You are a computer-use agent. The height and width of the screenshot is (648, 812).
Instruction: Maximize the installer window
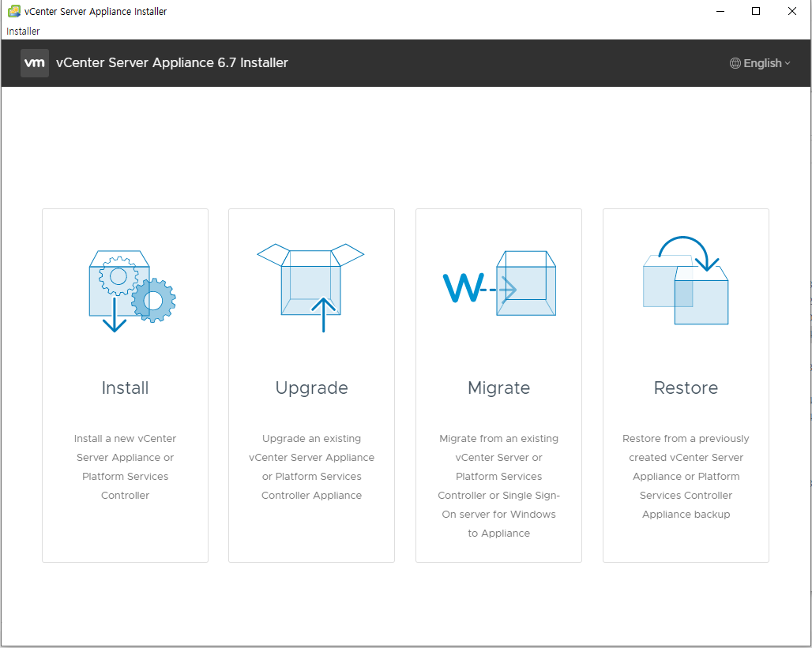(756, 11)
